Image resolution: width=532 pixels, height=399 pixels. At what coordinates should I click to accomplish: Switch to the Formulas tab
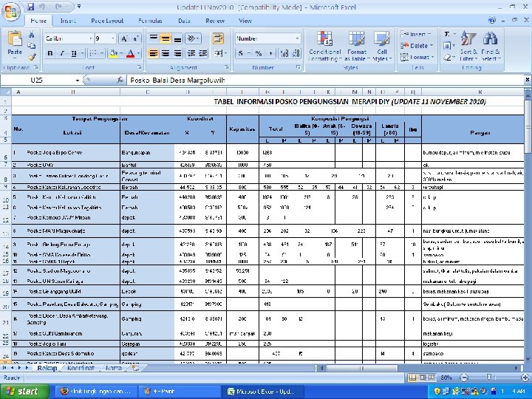[150, 21]
